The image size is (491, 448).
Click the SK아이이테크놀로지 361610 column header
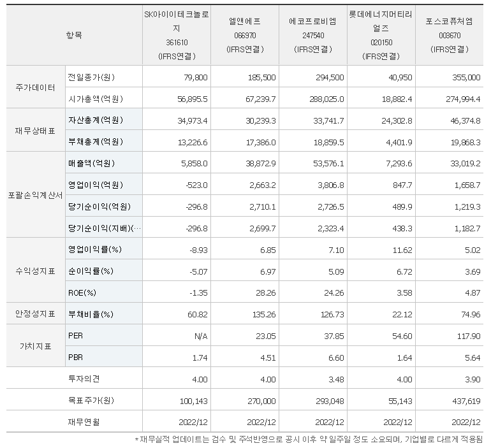177,35
